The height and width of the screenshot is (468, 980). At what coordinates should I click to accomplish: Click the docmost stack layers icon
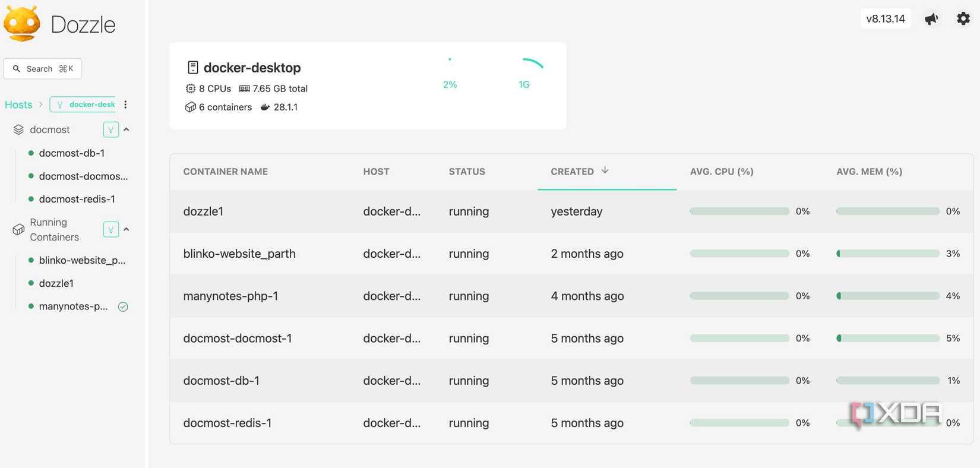coord(18,129)
